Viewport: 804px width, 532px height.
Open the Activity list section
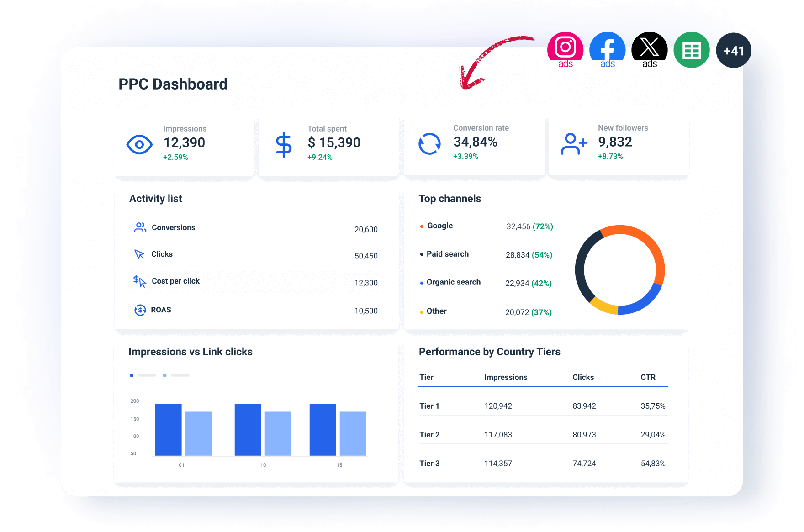coord(155,198)
